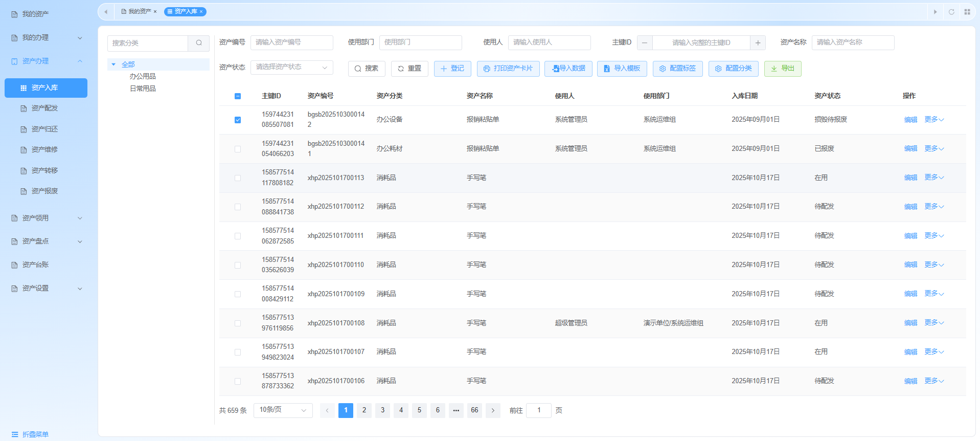Click the tab bar scroll-left arrow

click(x=106, y=12)
